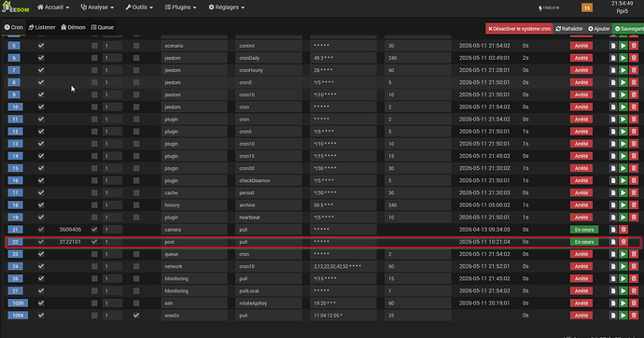The height and width of the screenshot is (338, 644).
Task: Open the Analyse dropdown menu
Action: 97,7
